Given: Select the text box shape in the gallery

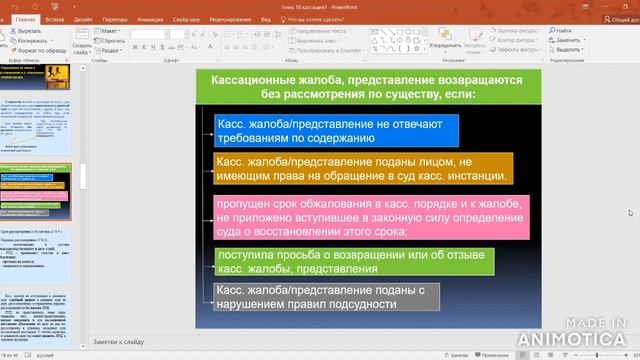Looking at the screenshot, I should click(375, 32).
